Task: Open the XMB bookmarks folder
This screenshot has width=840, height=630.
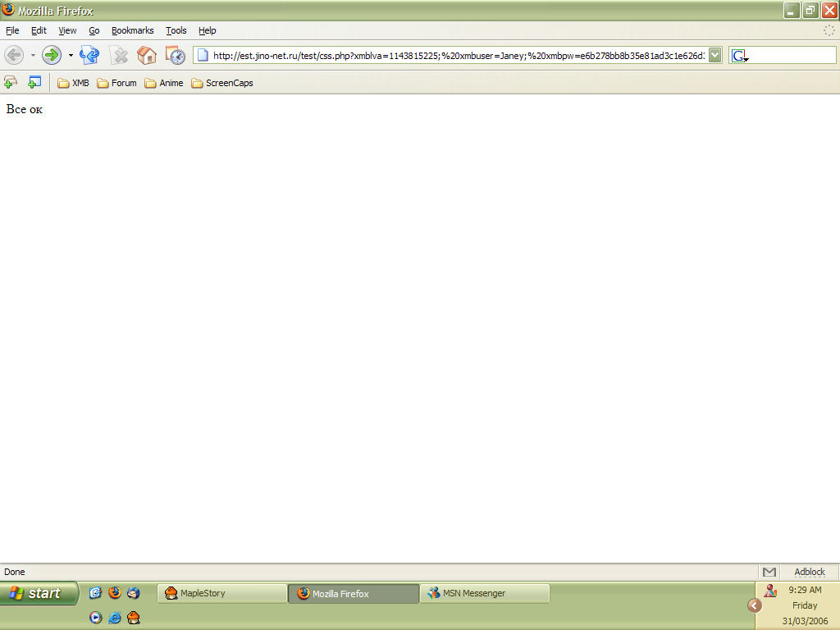Action: (x=73, y=83)
